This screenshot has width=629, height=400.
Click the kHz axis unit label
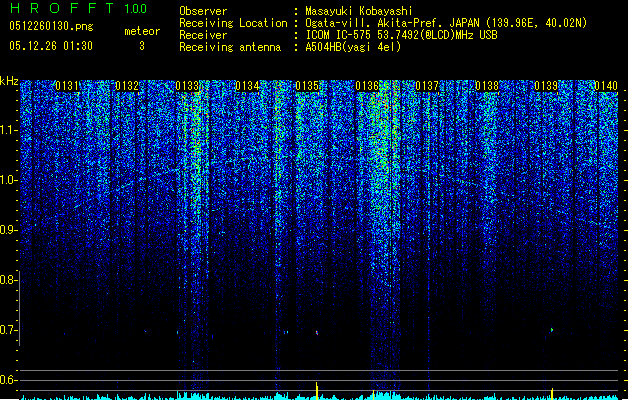click(x=9, y=81)
